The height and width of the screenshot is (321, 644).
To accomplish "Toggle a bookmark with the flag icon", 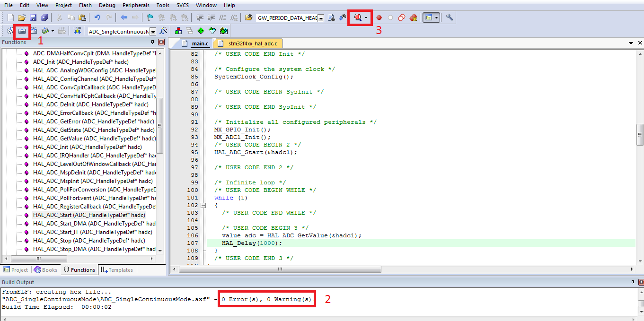I will tap(150, 17).
